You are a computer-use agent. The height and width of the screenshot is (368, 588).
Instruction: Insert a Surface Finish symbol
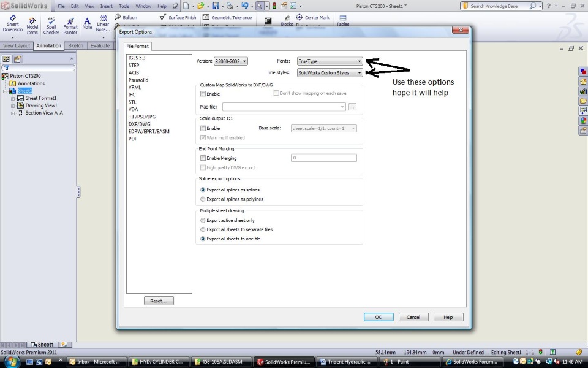178,17
